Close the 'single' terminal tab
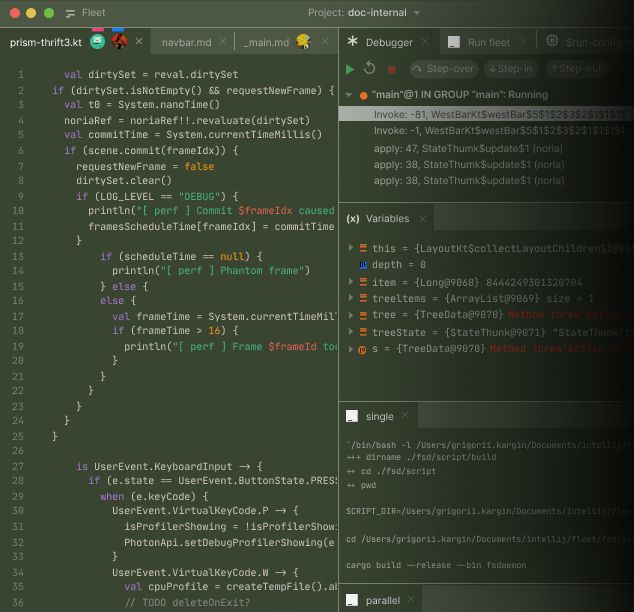This screenshot has width=634, height=612. click(405, 415)
